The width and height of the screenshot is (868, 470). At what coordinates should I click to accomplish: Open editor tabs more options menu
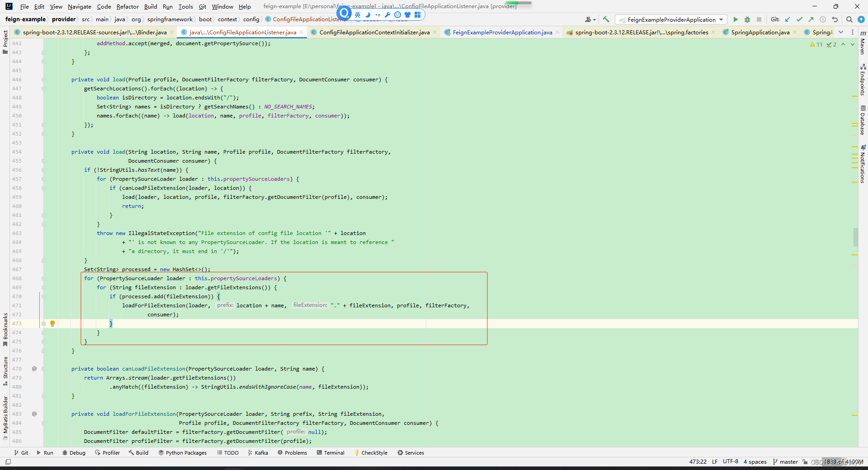point(853,32)
